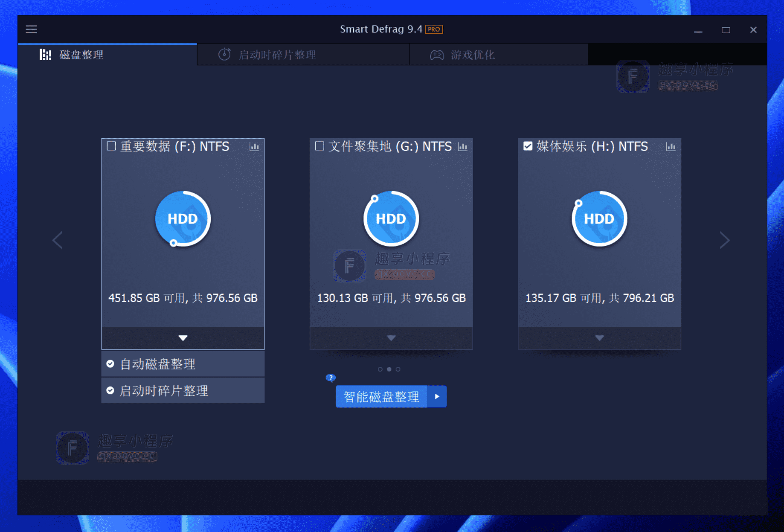
Task: Open the 启动时碎片整理 tab
Action: tap(303, 55)
